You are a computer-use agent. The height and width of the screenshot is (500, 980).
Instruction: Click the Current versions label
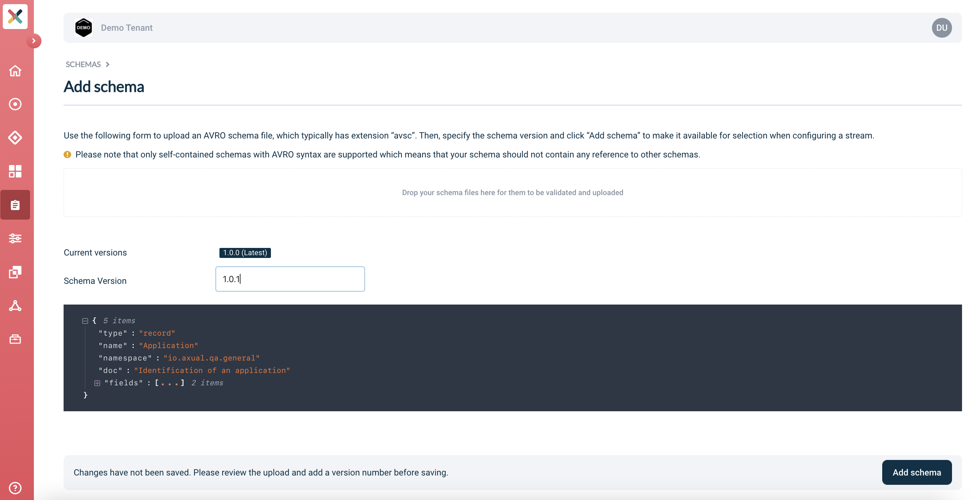pyautogui.click(x=95, y=253)
